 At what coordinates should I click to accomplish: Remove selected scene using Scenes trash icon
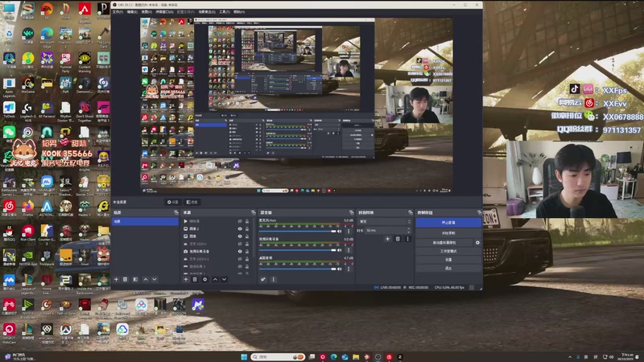click(x=126, y=279)
